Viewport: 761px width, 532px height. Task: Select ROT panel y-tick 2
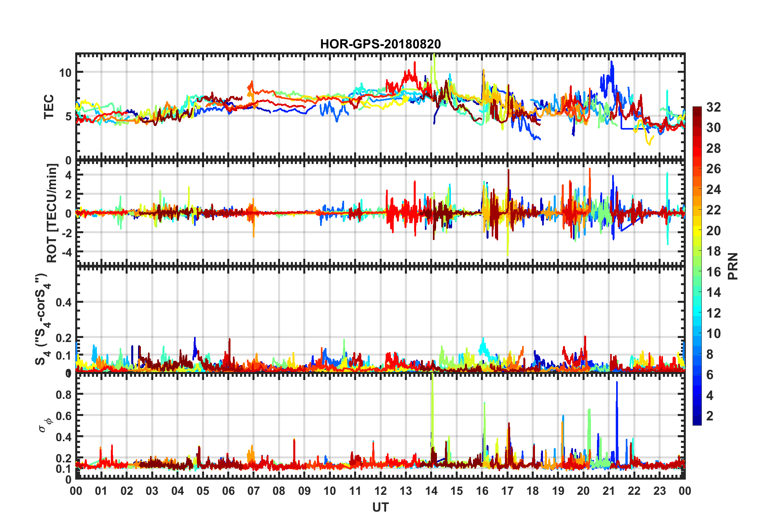[68, 194]
